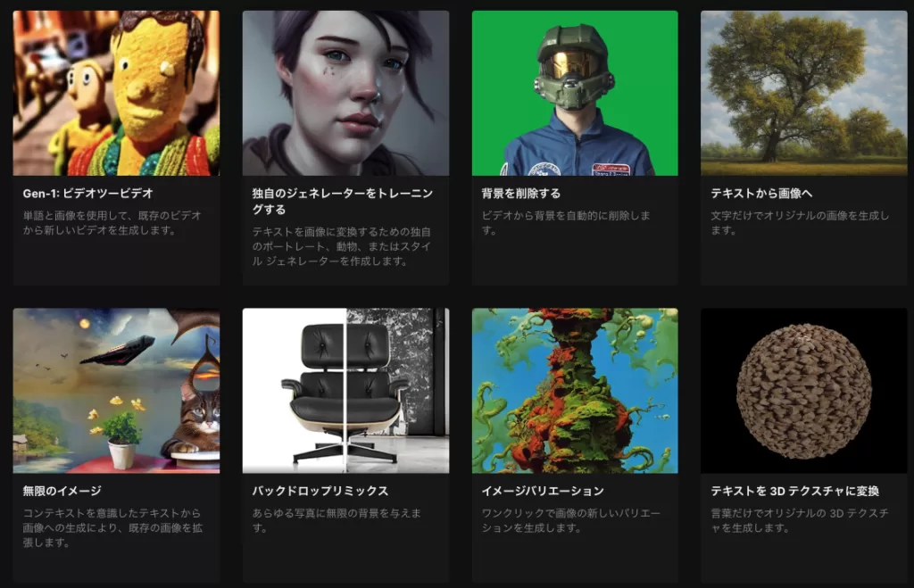The height and width of the screenshot is (588, 914).
Task: Select the "背景を削除する" title
Action: (x=521, y=194)
